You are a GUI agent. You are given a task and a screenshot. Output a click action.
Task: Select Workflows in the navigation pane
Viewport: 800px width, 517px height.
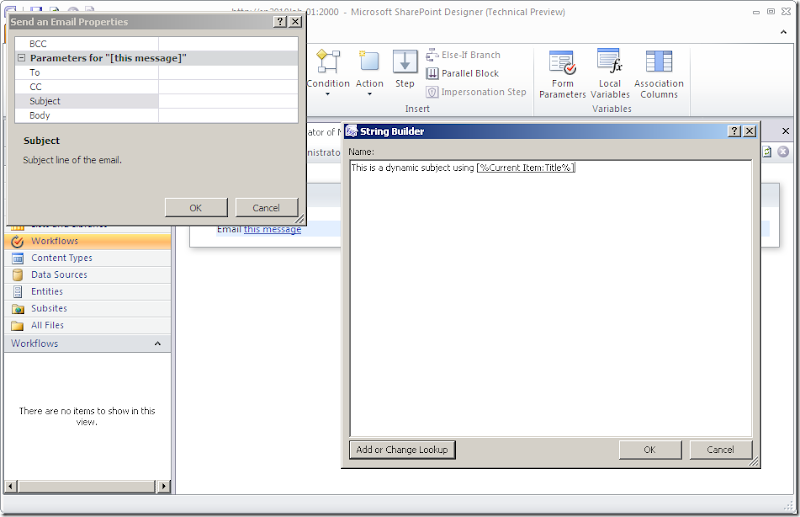(88, 241)
